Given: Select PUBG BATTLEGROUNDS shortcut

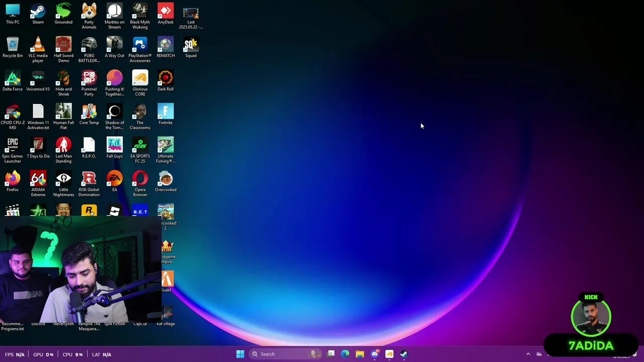Looking at the screenshot, I should (x=89, y=50).
